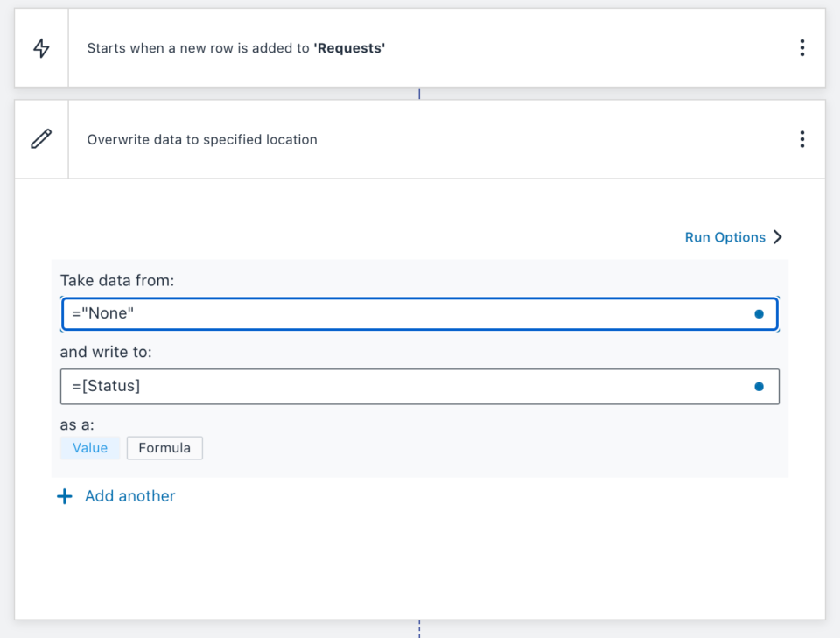Viewport: 840px width, 638px height.
Task: Open the three-dot options dropdown on the trigger
Action: point(802,48)
